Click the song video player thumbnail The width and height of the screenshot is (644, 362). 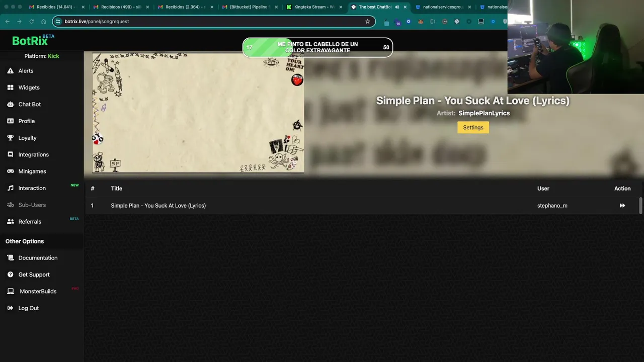coord(198,113)
